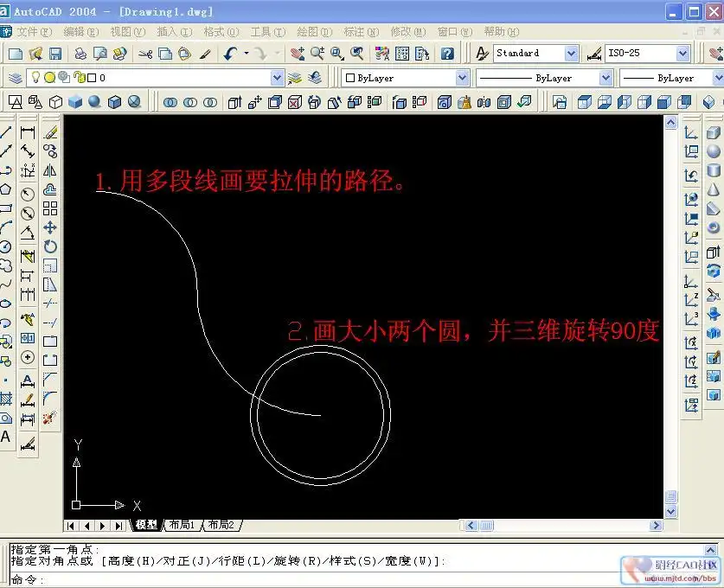Click the Radius Dimension tool

tap(28, 195)
